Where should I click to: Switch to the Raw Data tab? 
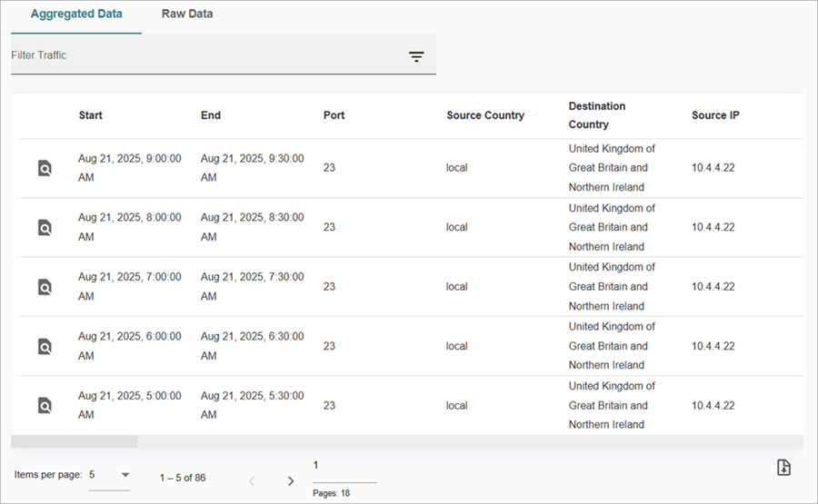pyautogui.click(x=187, y=14)
